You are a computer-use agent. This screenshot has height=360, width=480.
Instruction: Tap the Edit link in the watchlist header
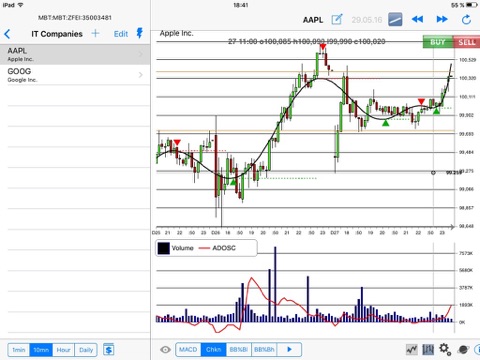[121, 34]
